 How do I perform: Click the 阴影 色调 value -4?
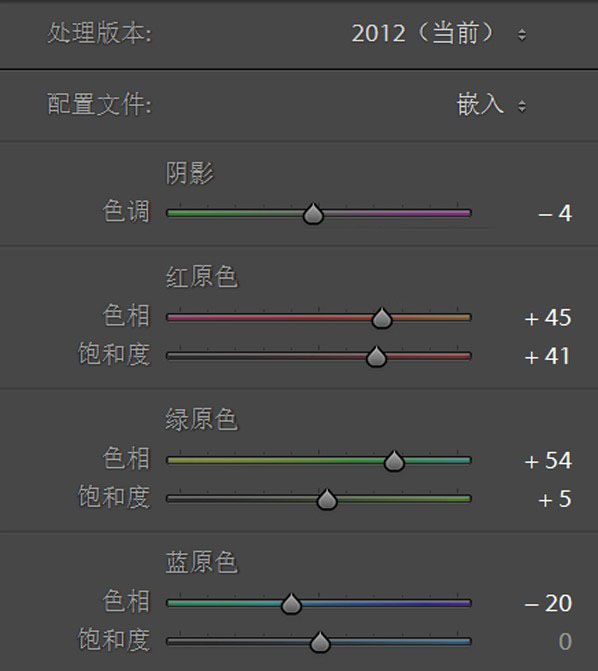pyautogui.click(x=555, y=213)
